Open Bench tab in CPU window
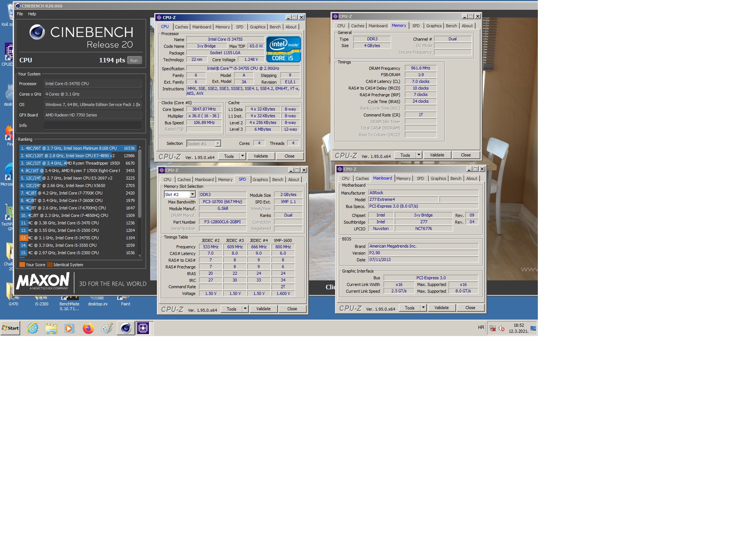 click(275, 27)
